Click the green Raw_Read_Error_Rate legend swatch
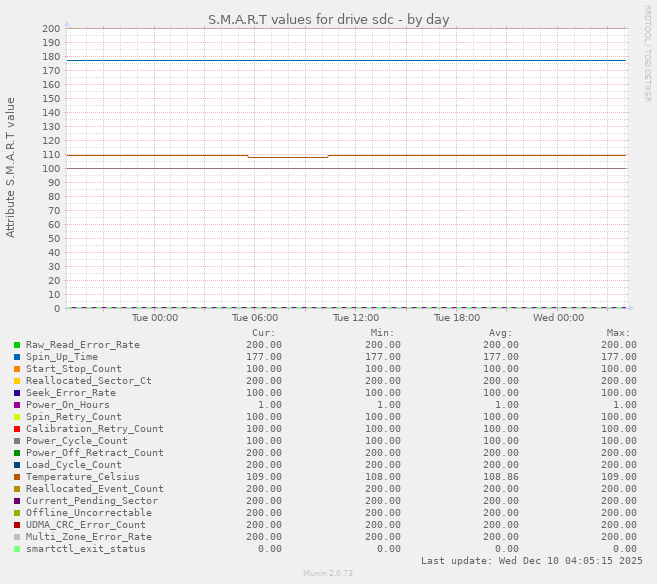 click(x=17, y=345)
